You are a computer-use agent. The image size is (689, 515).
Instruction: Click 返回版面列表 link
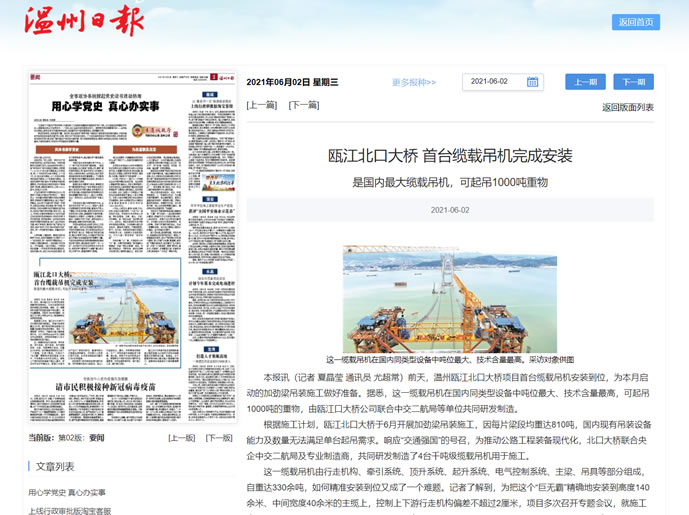click(x=628, y=107)
